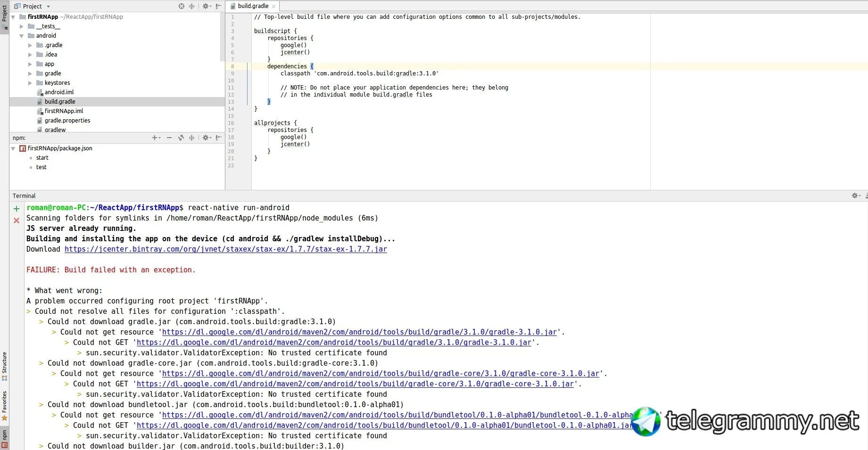Open npm panel settings gear
The height and width of the screenshot is (450, 868).
tap(206, 138)
